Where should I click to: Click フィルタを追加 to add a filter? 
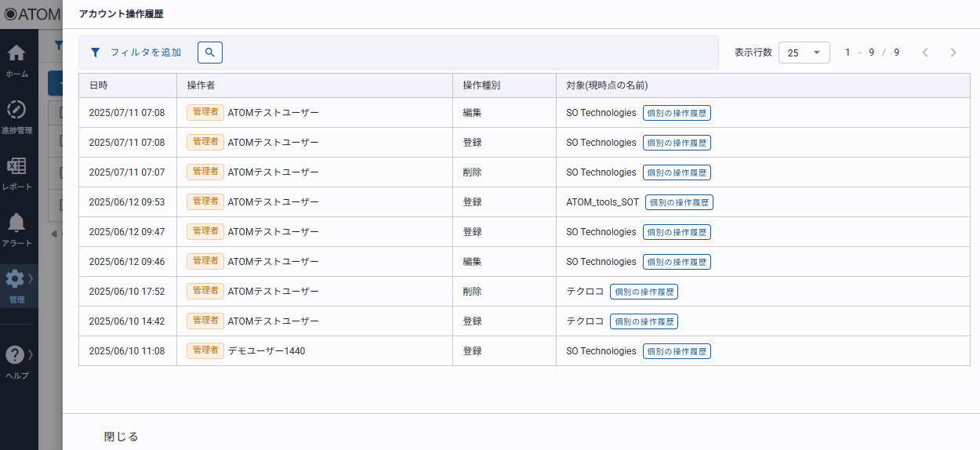pyautogui.click(x=146, y=53)
